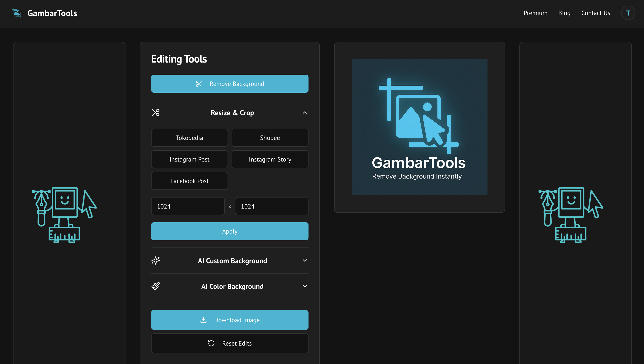Click the download arrow icon
This screenshot has height=364, width=644.
(x=203, y=320)
